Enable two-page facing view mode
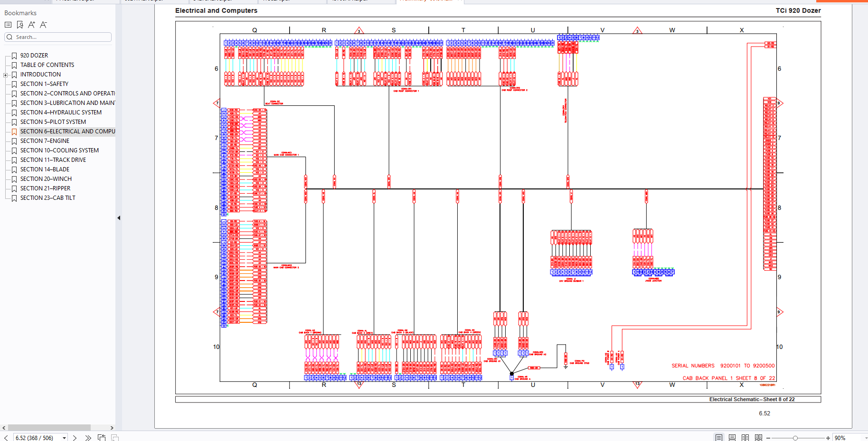Viewport: 868px width, 441px height. tap(745, 438)
